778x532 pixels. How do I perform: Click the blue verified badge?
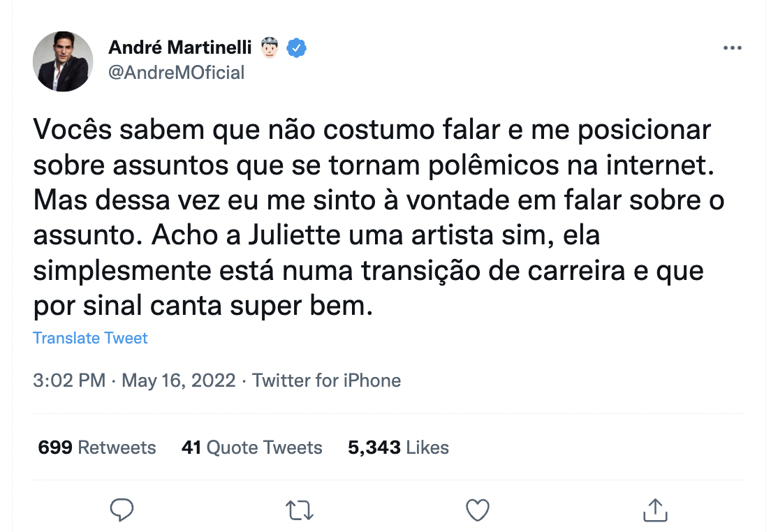pyautogui.click(x=298, y=48)
